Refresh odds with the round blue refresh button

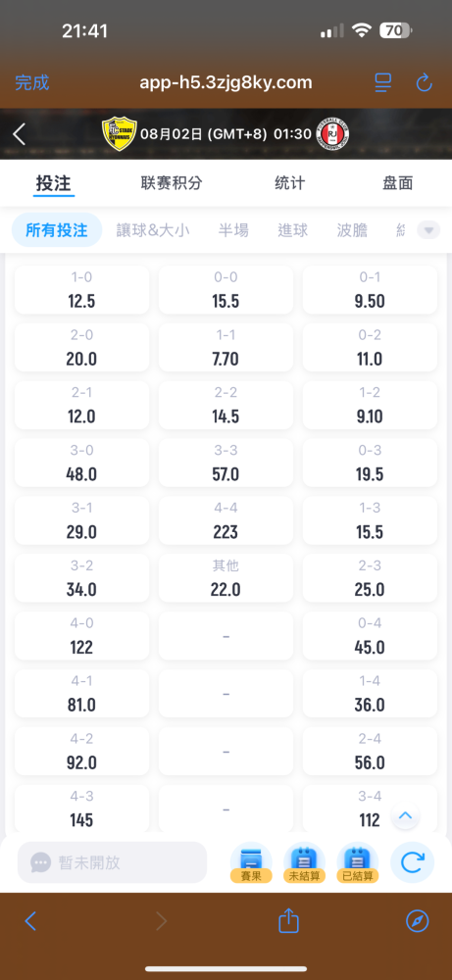(x=412, y=862)
